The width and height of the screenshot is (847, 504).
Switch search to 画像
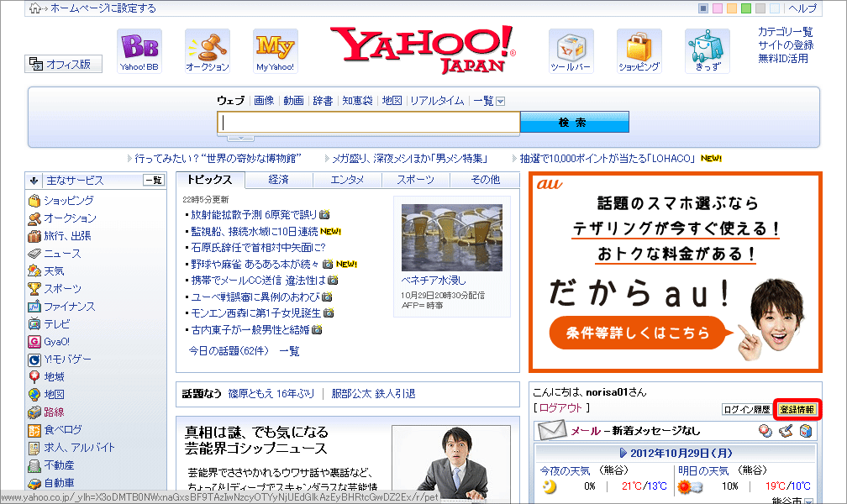tap(264, 101)
